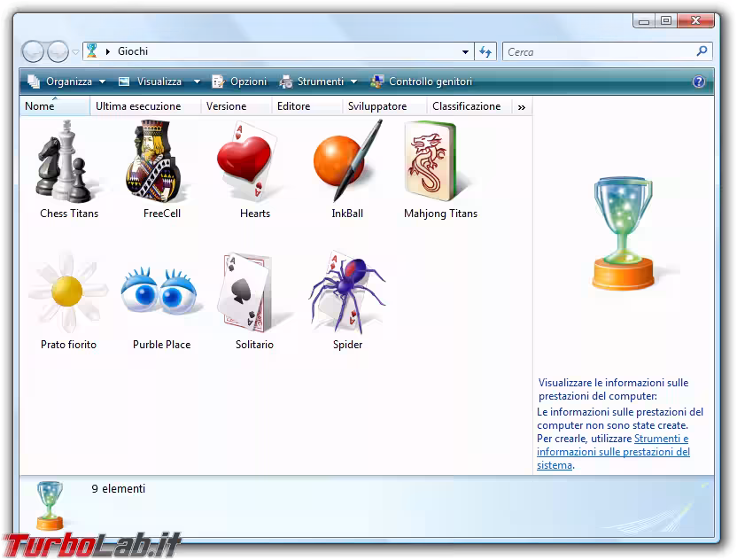
Task: Open the Chess Titans game icon
Action: [66, 160]
